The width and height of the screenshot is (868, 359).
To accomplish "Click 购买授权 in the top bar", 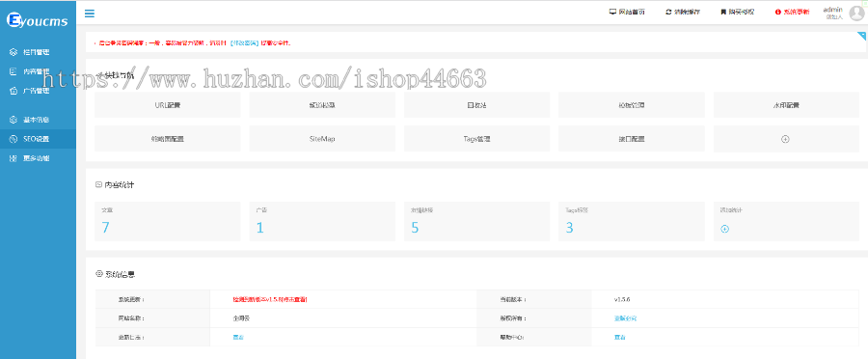I will click(x=742, y=12).
